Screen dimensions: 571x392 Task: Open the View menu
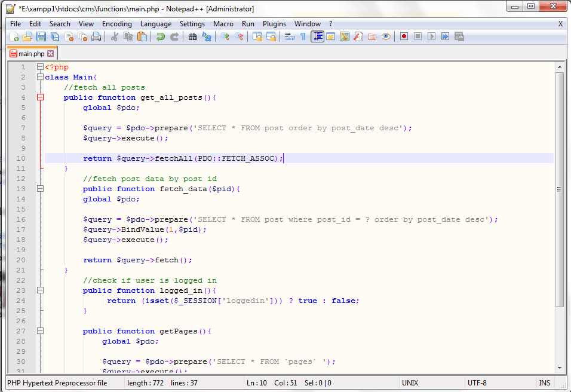(x=86, y=24)
